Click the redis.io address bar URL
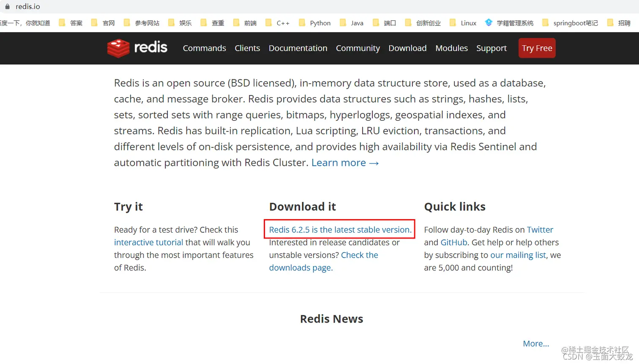 tap(28, 6)
